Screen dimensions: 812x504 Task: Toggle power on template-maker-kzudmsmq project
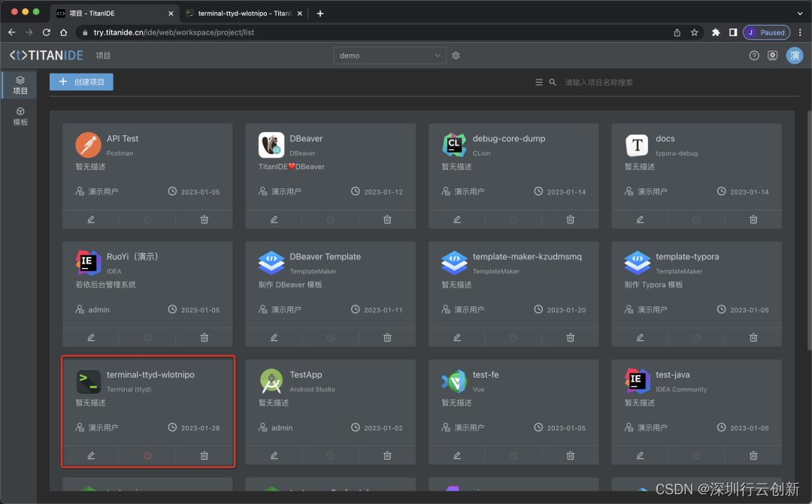tap(514, 337)
